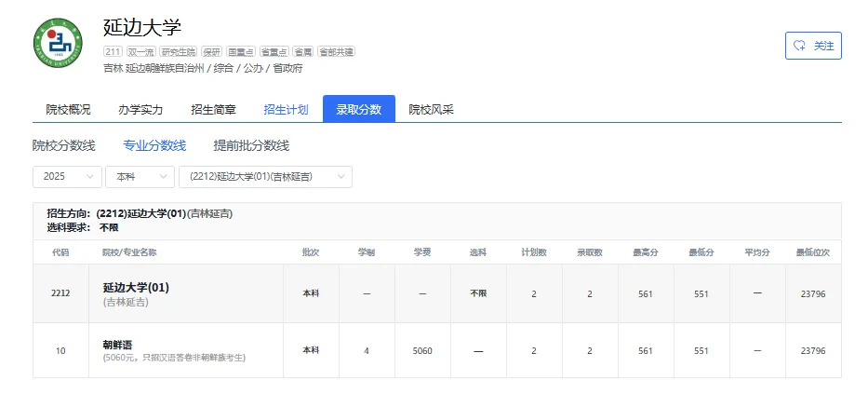
Task: Show 提前批分数线 sub-tab
Action: click(x=251, y=145)
